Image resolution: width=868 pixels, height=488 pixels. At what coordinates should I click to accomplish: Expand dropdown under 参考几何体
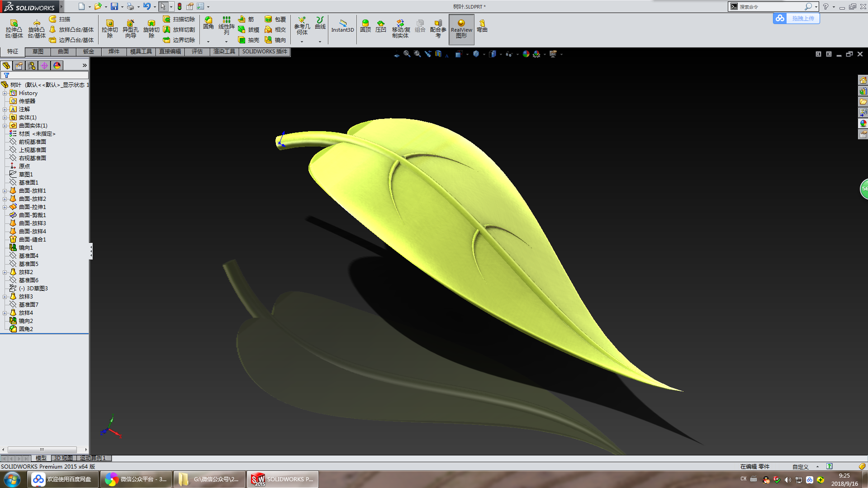pos(302,42)
